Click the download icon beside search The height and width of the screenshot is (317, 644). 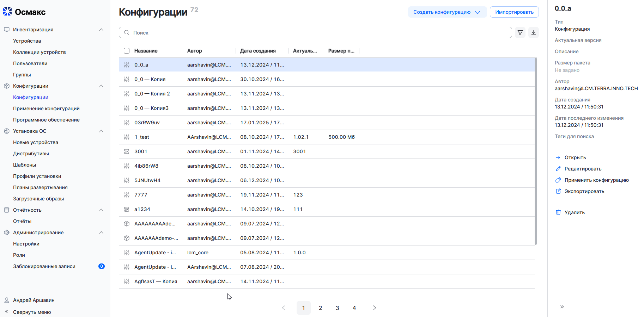pyautogui.click(x=533, y=32)
